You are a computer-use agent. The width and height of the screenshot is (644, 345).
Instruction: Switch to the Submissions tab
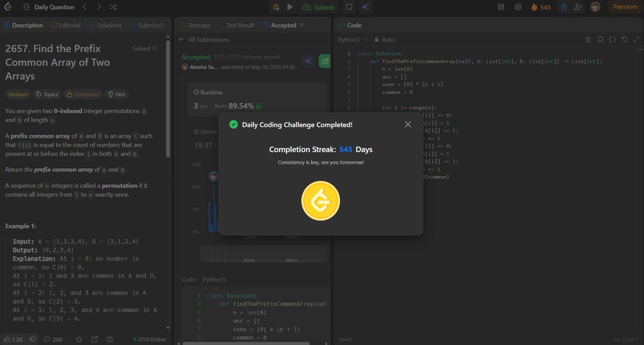point(147,25)
